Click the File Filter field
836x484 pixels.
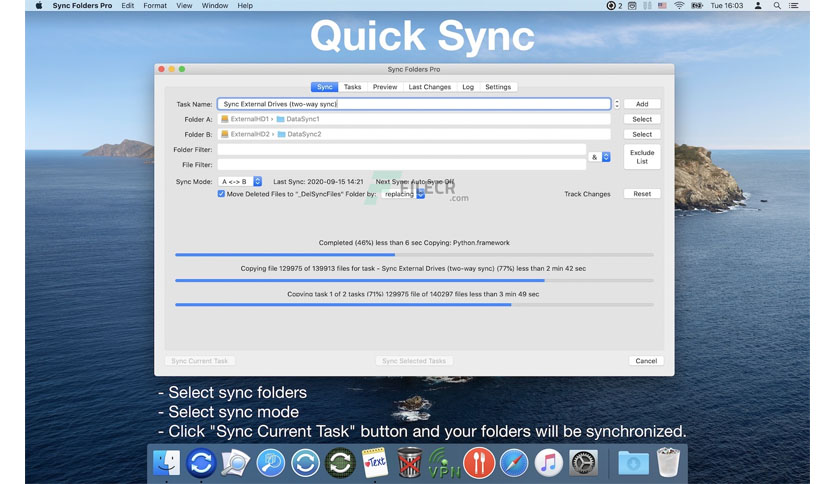tap(401, 165)
